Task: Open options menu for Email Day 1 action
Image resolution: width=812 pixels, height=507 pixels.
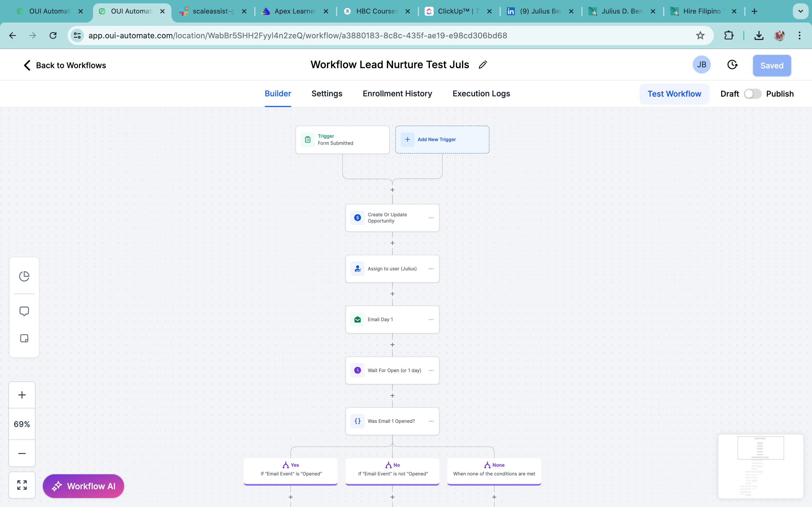Action: tap(431, 320)
